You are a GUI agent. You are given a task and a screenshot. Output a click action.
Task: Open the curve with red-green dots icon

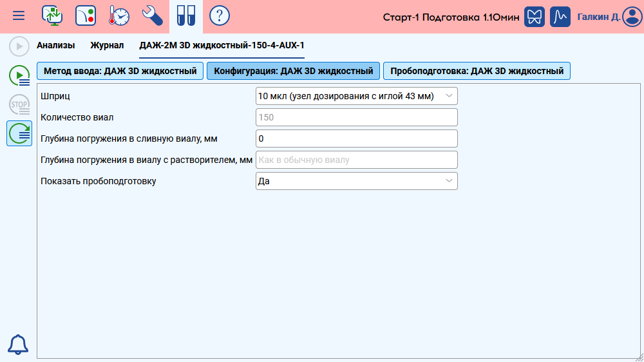pos(86,15)
